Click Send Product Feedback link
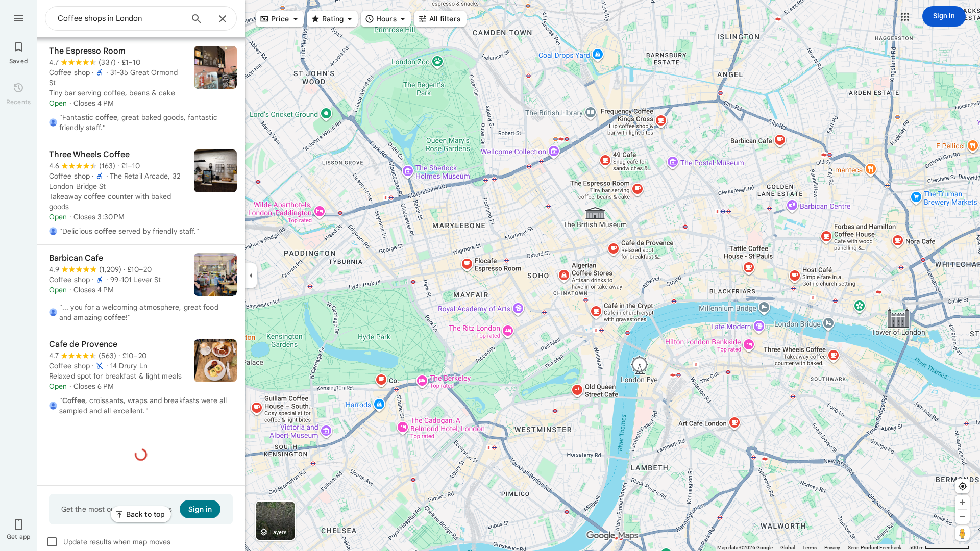 (874, 547)
